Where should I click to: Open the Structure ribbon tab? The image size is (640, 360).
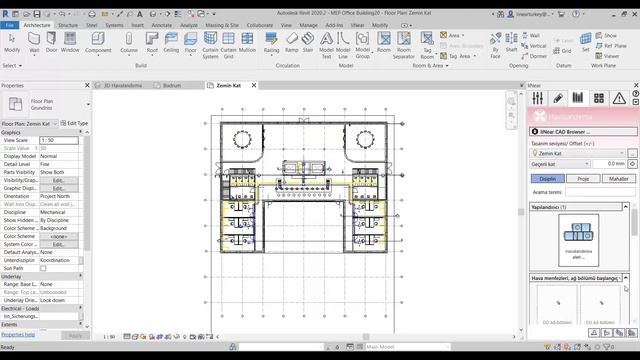click(x=68, y=25)
